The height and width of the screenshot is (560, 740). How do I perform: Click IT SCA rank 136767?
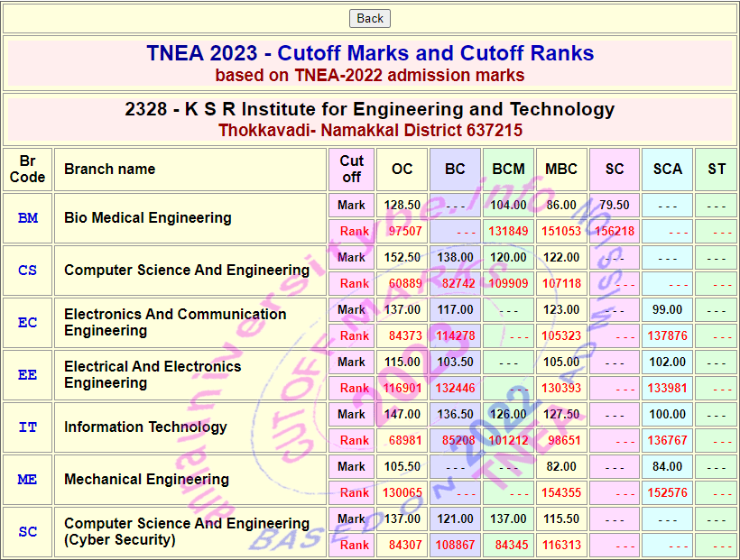tap(667, 441)
